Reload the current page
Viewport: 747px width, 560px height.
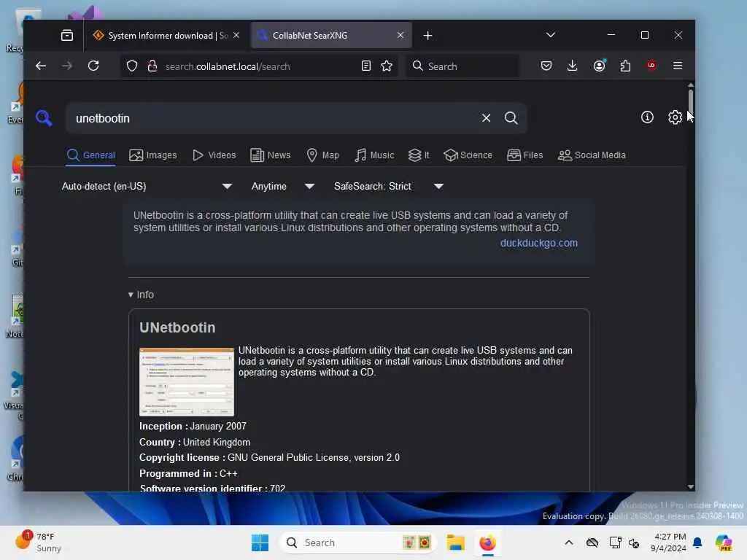[93, 66]
